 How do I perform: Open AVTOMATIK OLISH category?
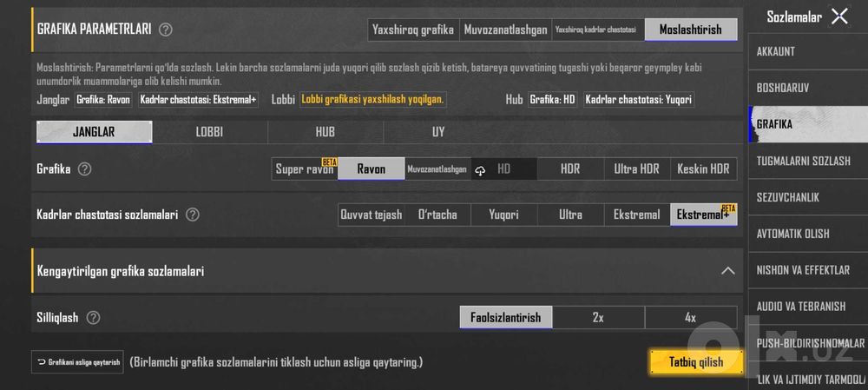click(x=808, y=234)
